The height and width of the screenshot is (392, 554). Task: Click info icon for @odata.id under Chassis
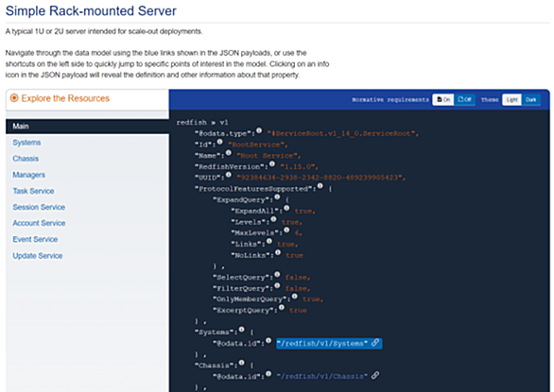pos(268,374)
